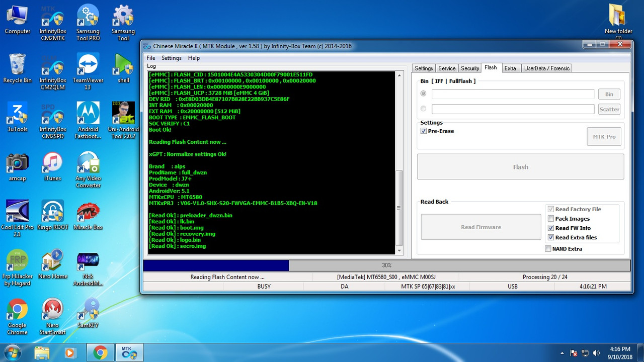Open Android Fastboot desktop shortcut

[x=88, y=121]
